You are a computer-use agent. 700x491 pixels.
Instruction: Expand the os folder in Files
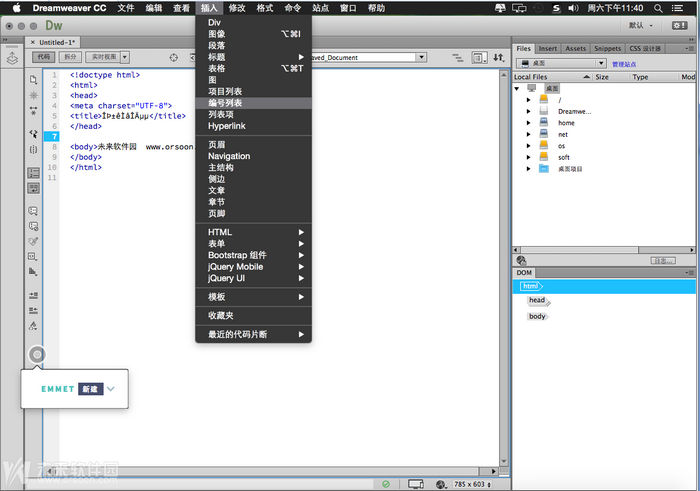point(529,146)
